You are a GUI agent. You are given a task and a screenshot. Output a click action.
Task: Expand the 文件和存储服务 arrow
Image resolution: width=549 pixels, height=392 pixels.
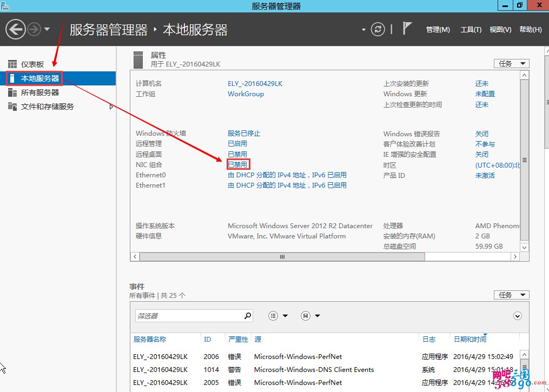(x=111, y=107)
